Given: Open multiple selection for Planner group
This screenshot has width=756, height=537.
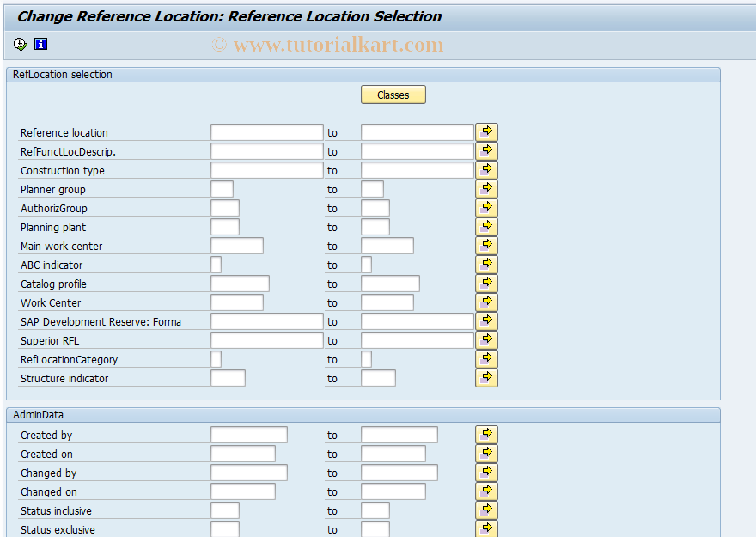Looking at the screenshot, I should tap(486, 188).
